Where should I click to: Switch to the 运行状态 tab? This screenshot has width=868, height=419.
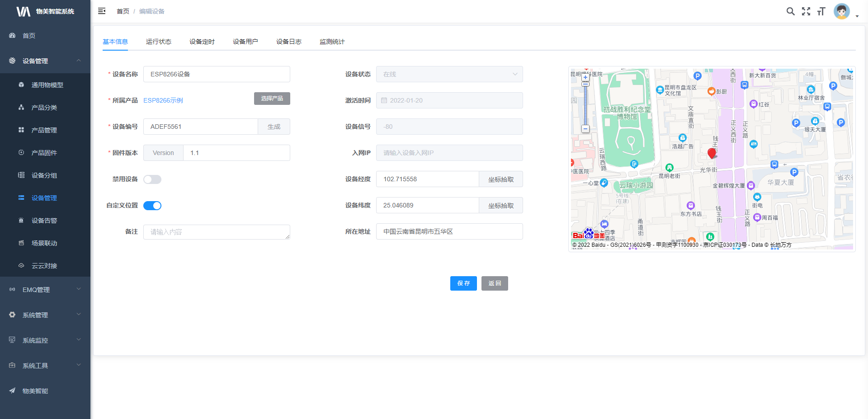tap(159, 42)
